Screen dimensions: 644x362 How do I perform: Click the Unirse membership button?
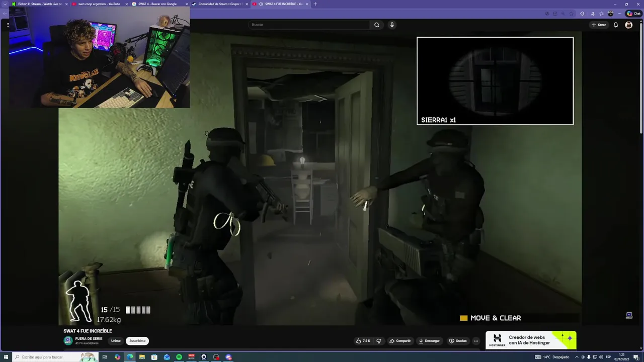(x=116, y=341)
